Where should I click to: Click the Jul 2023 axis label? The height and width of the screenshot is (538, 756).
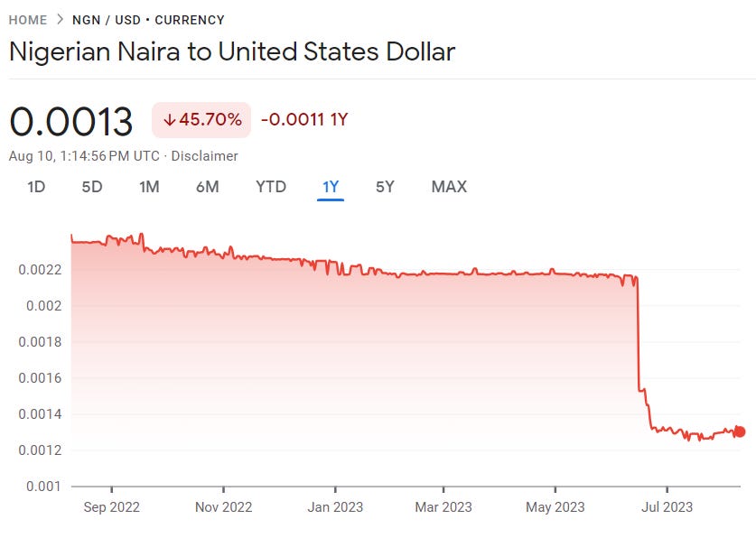click(667, 507)
